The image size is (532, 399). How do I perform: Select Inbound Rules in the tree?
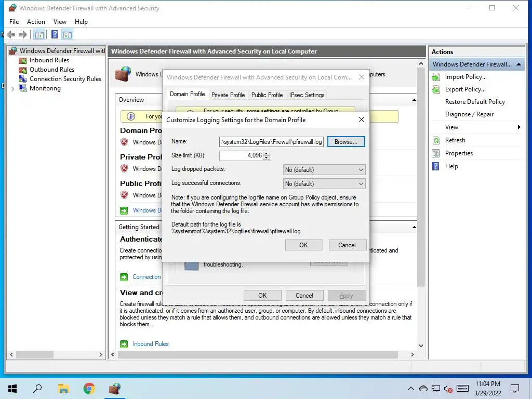49,60
